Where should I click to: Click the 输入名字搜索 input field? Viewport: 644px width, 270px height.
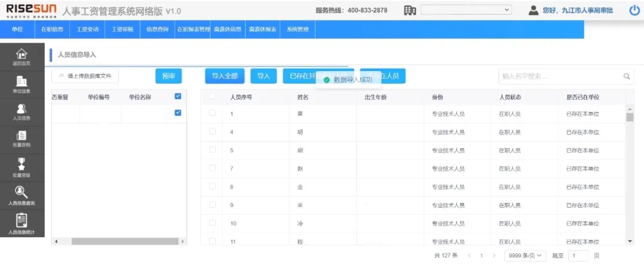559,76
